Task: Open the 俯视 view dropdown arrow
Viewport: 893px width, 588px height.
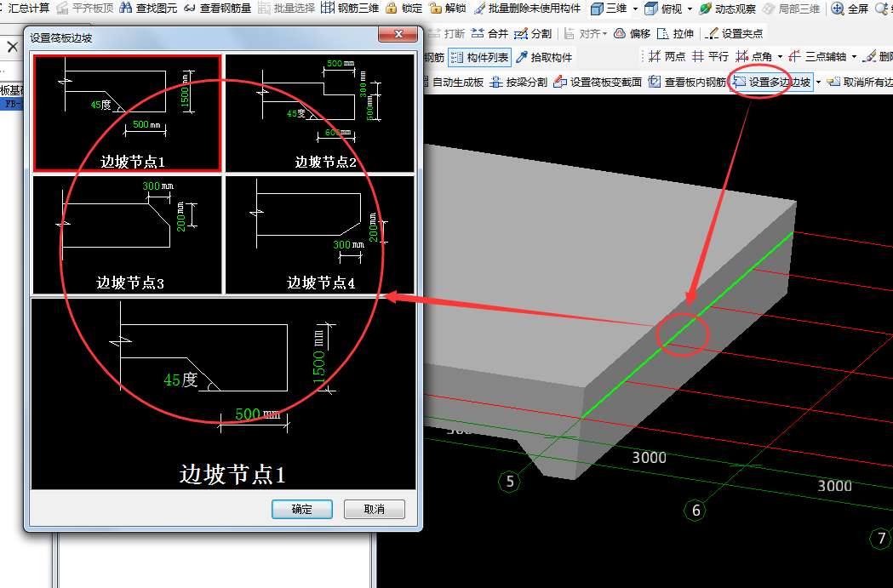Action: (690, 9)
